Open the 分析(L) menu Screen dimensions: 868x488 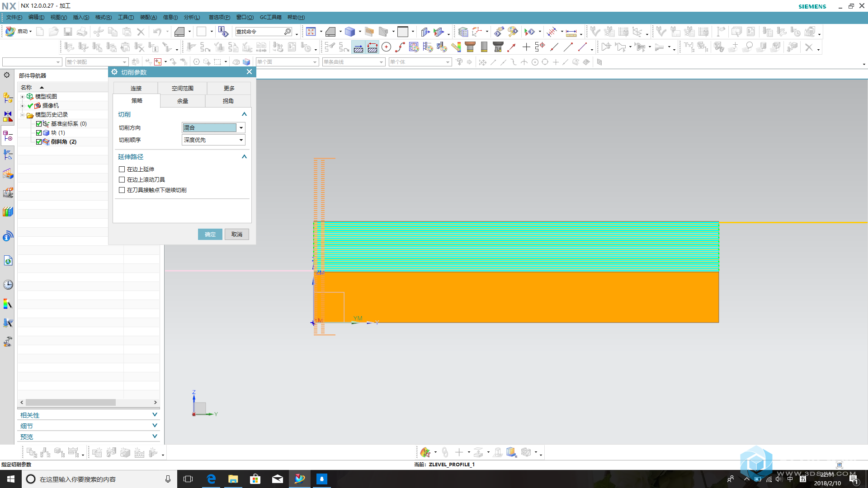(192, 17)
